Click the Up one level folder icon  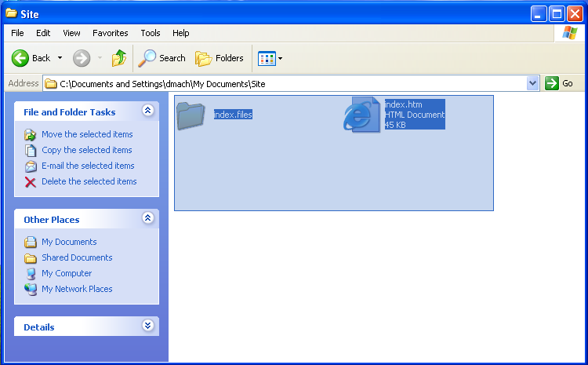(x=119, y=58)
